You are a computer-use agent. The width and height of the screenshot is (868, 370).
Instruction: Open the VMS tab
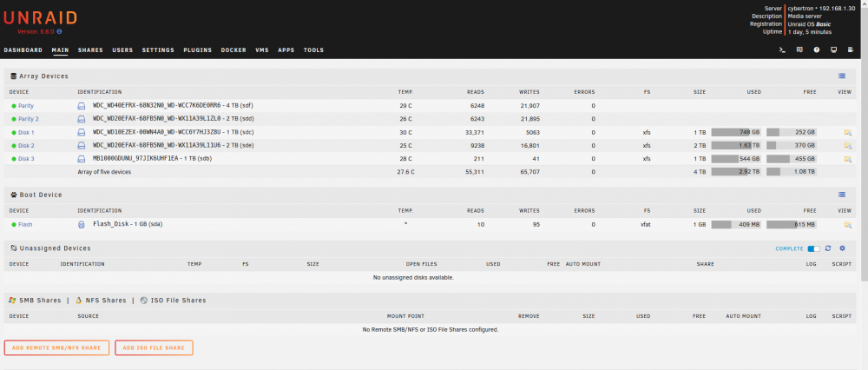pyautogui.click(x=262, y=50)
